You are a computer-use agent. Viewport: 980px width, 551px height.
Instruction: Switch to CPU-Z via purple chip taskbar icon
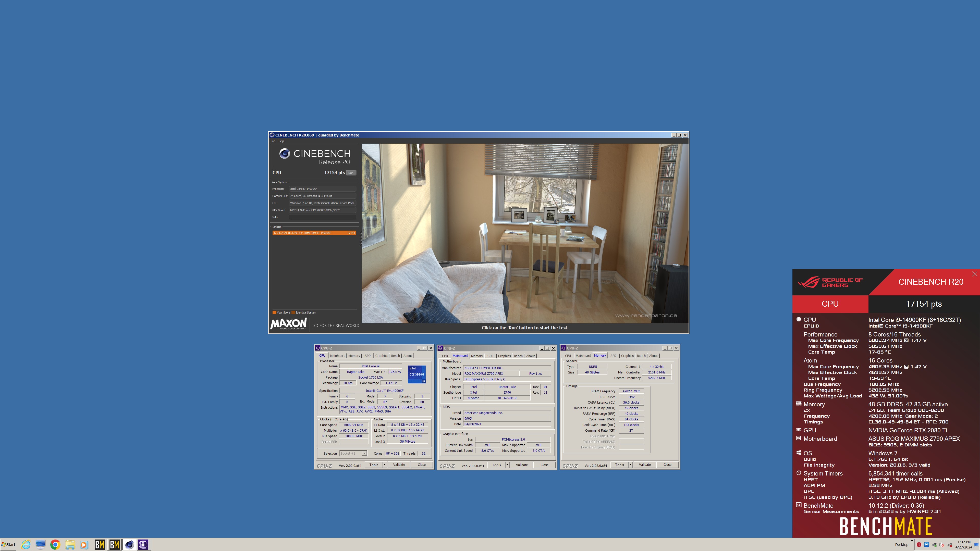tap(143, 545)
